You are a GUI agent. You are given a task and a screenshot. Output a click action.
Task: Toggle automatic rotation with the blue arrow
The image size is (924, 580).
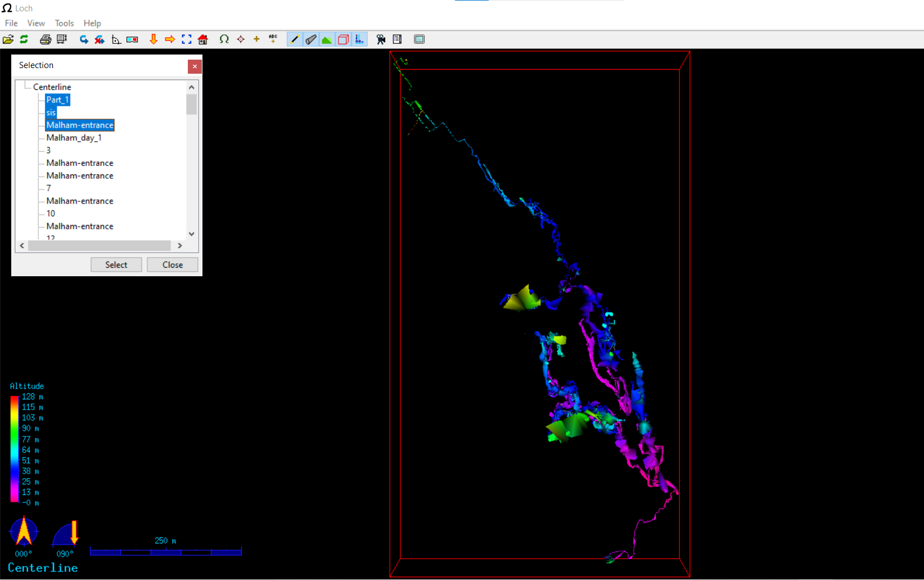click(x=84, y=39)
